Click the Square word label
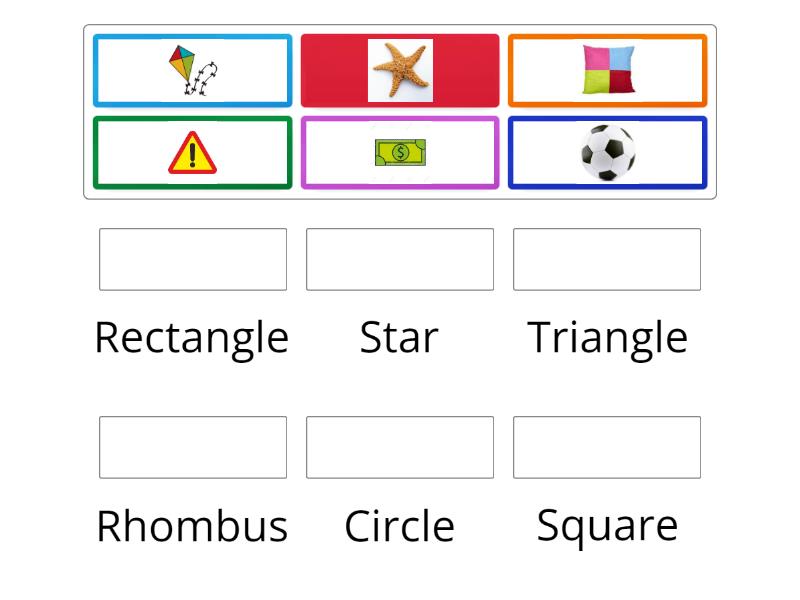800x600 pixels. [607, 525]
